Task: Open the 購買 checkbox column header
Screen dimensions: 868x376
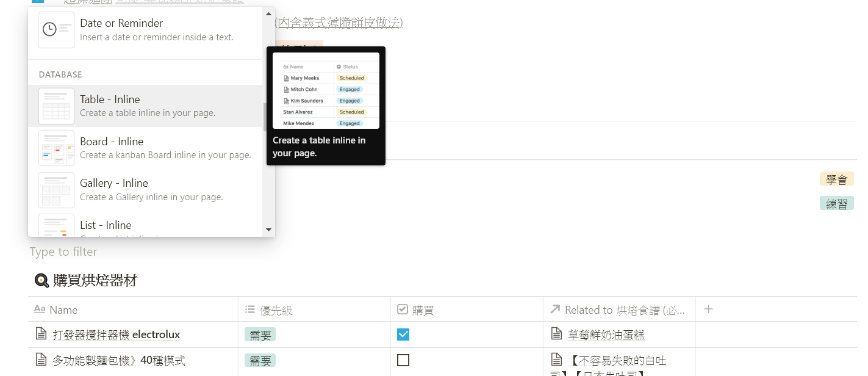Action: coord(467,309)
